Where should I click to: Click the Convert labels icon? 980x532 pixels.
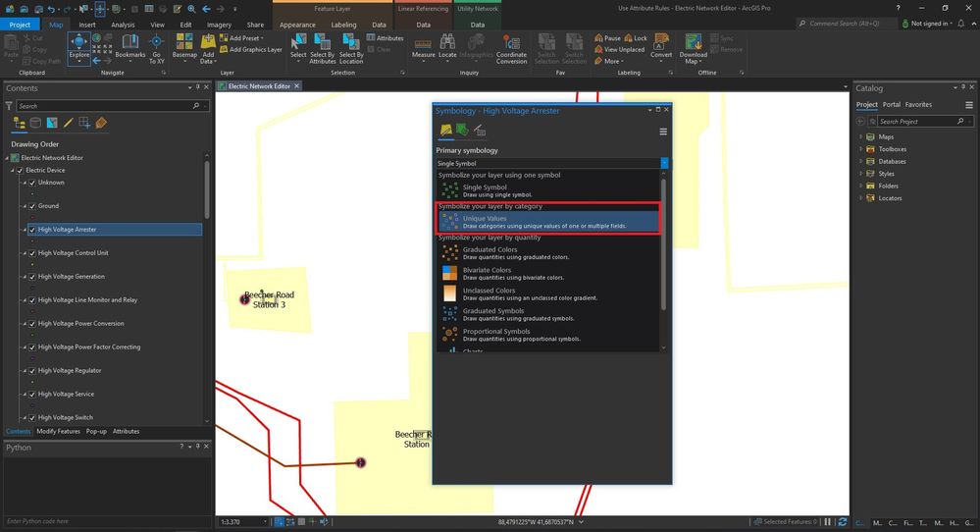point(660,41)
